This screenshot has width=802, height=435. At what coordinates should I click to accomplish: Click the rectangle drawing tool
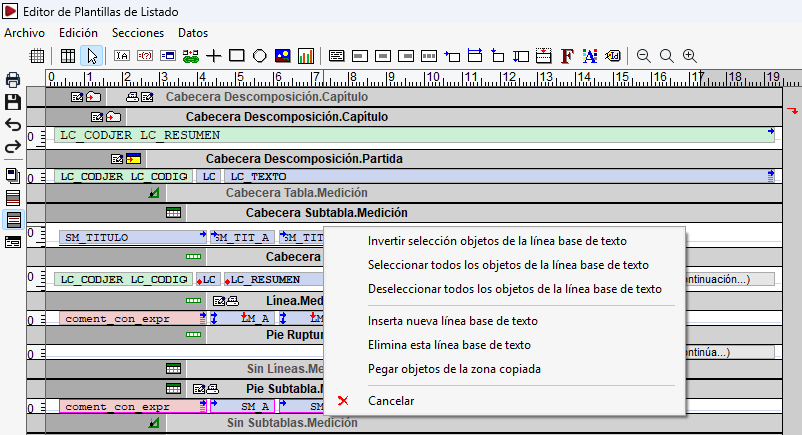tap(236, 55)
